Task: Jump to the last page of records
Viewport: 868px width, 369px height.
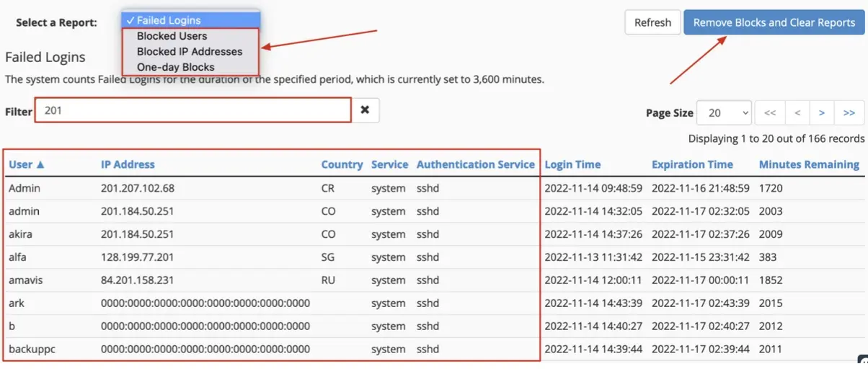Action: click(x=849, y=113)
